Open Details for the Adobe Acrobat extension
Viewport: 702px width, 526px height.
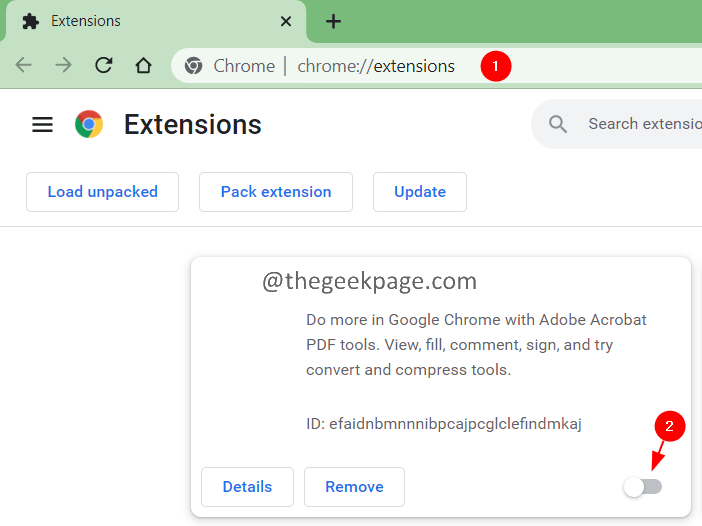247,487
